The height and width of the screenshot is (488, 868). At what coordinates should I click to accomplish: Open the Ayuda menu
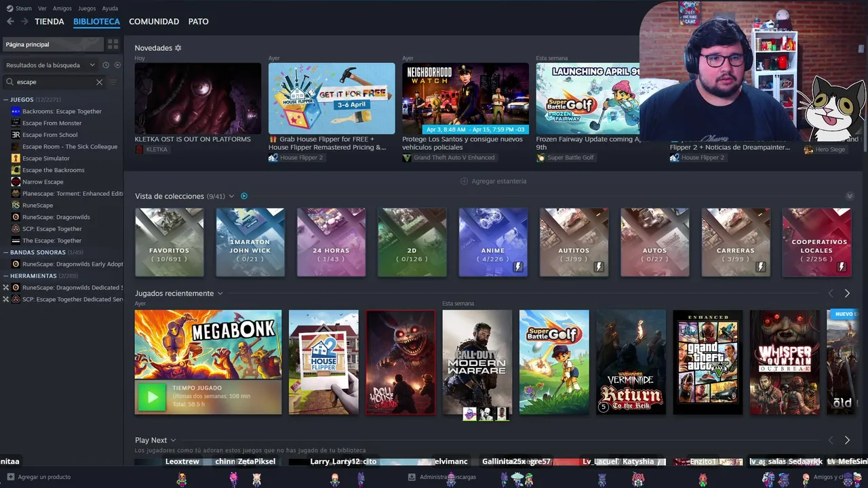(x=110, y=8)
